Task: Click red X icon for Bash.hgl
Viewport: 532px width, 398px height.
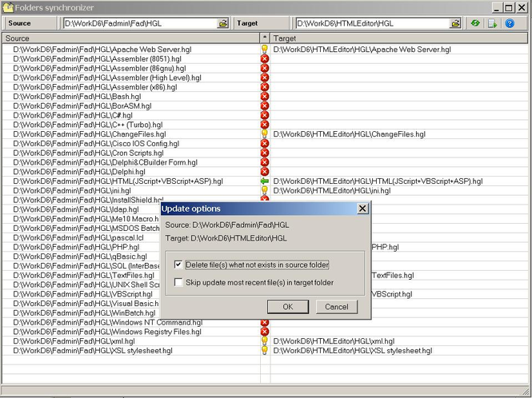Action: coord(265,96)
